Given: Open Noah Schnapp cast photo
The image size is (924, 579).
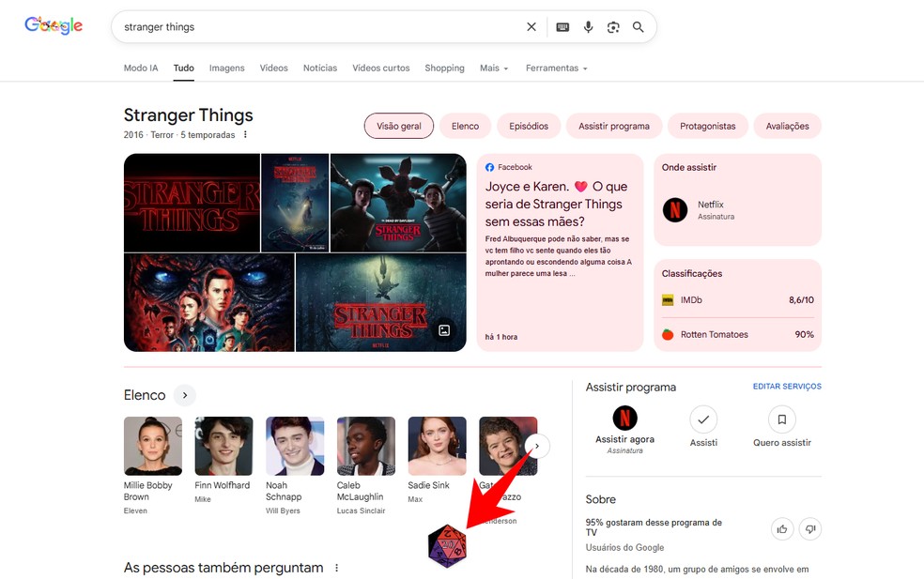Looking at the screenshot, I should (x=295, y=446).
